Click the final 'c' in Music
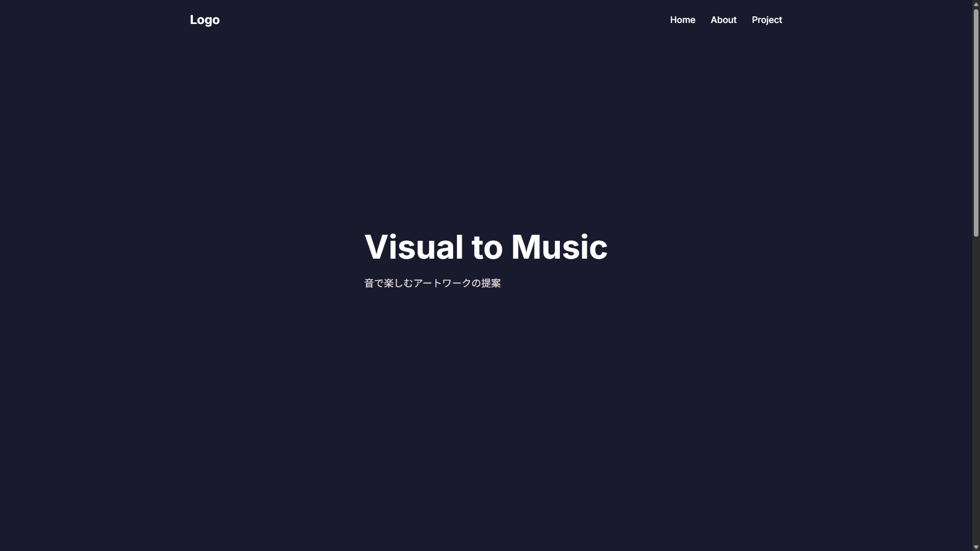This screenshot has height=551, width=980. click(x=599, y=249)
